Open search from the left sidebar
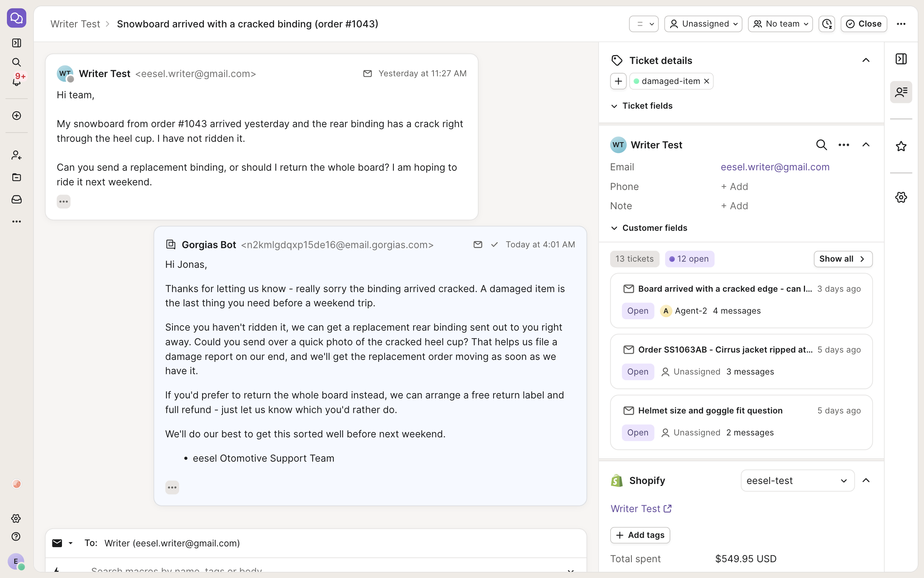 point(17,62)
